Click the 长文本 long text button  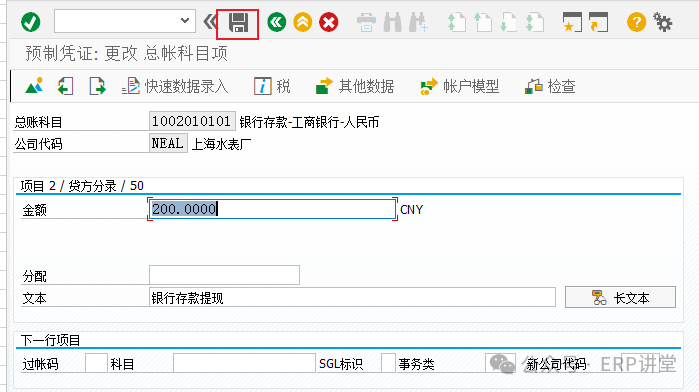tap(620, 297)
